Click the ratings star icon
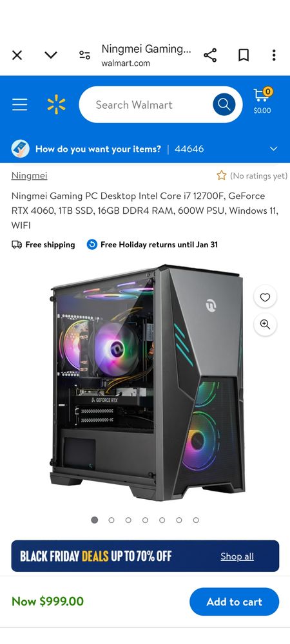The image size is (290, 644). coord(222,176)
